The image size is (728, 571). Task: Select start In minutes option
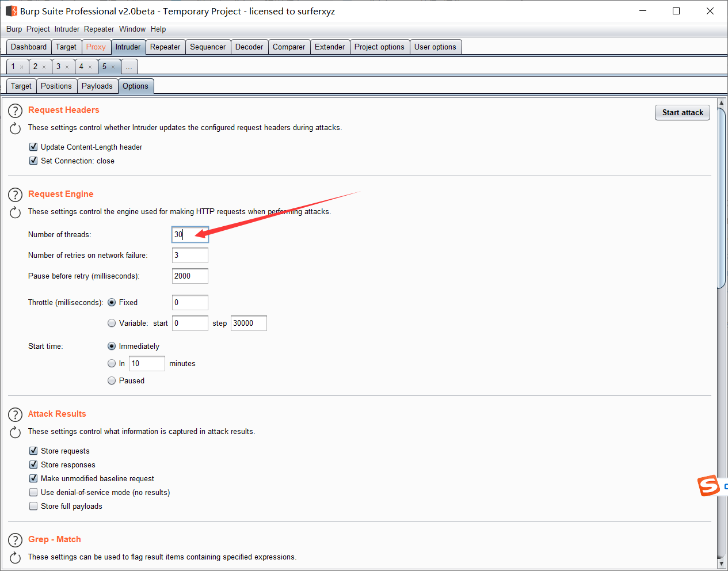tap(112, 363)
